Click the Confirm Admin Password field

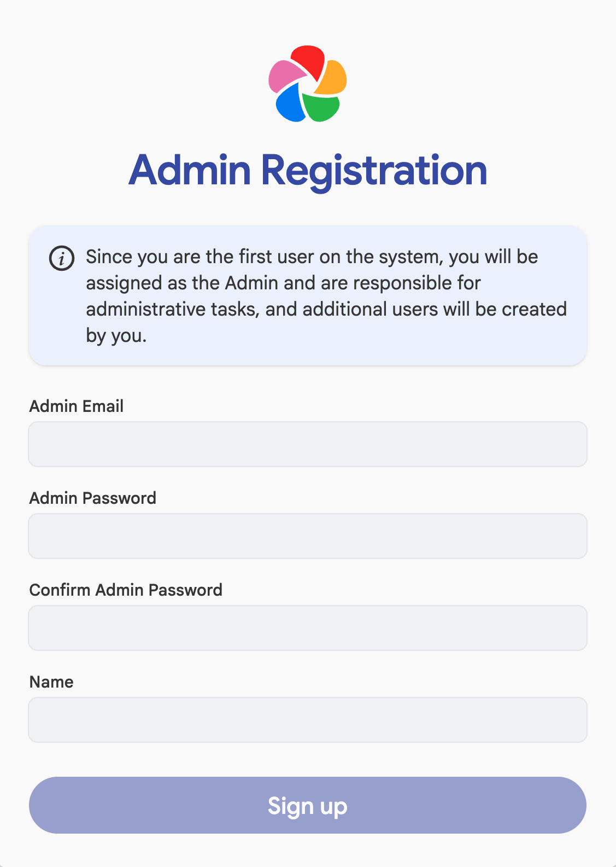(308, 627)
